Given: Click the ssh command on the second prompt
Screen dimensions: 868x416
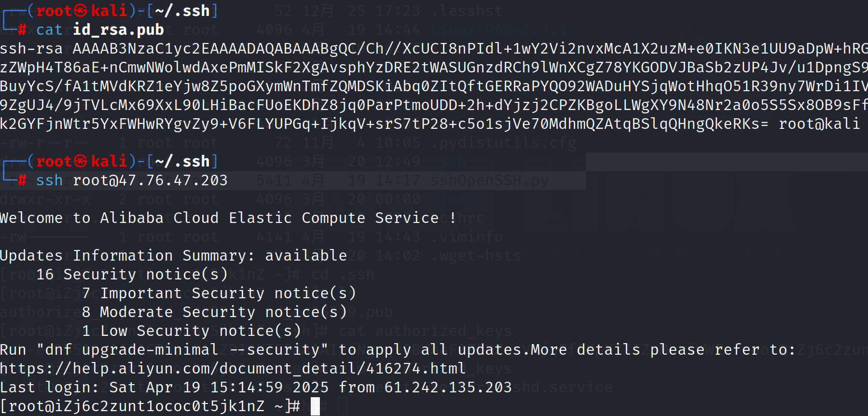Looking at the screenshot, I should pos(49,180).
